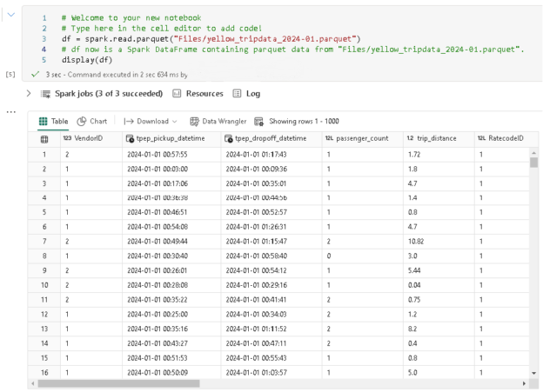Switch to the Table view tab
The image size is (543, 392).
pos(53,121)
